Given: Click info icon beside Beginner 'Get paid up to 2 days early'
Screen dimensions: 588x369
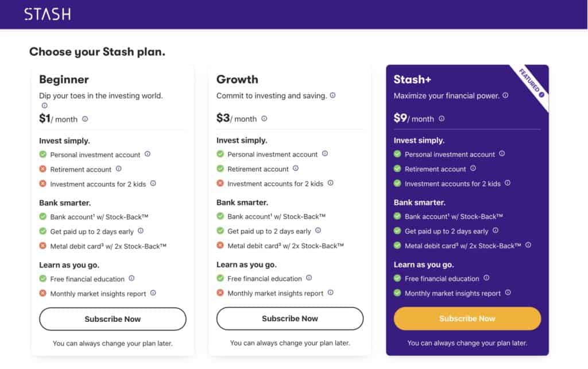Looking at the screenshot, I should 141,231.
